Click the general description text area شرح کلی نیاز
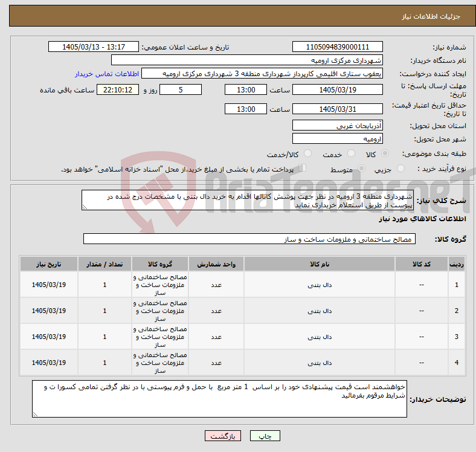 pyautogui.click(x=248, y=200)
